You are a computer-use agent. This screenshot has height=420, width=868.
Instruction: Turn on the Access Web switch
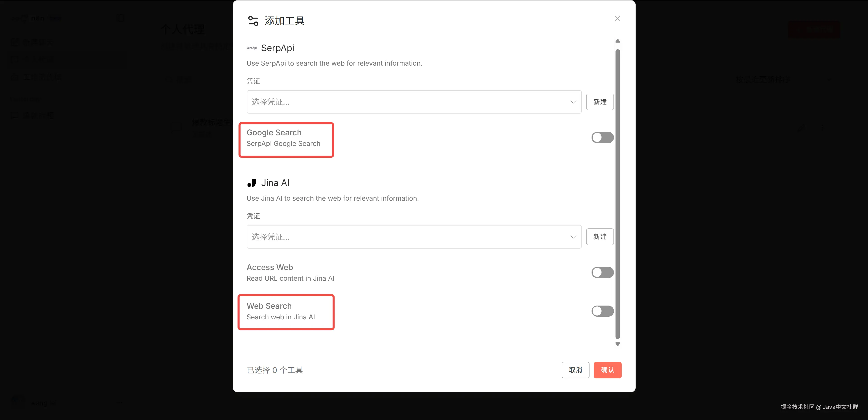(602, 272)
